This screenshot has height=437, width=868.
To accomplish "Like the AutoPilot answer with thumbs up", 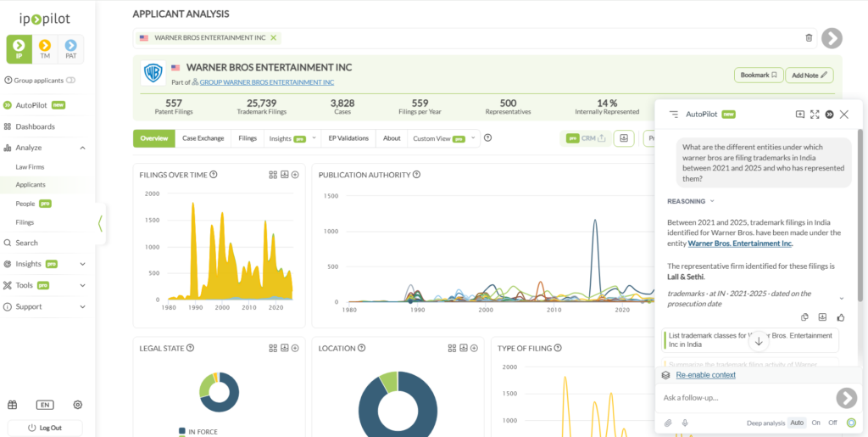I will point(841,317).
